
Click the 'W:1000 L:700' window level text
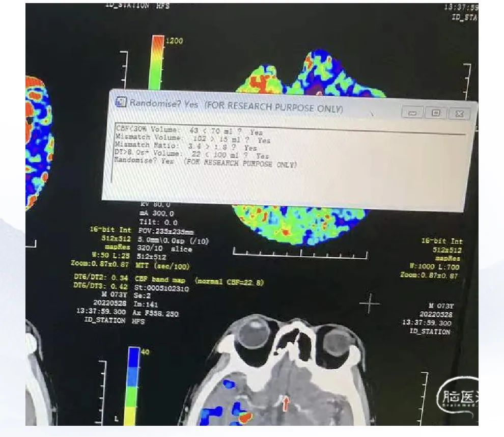(434, 266)
